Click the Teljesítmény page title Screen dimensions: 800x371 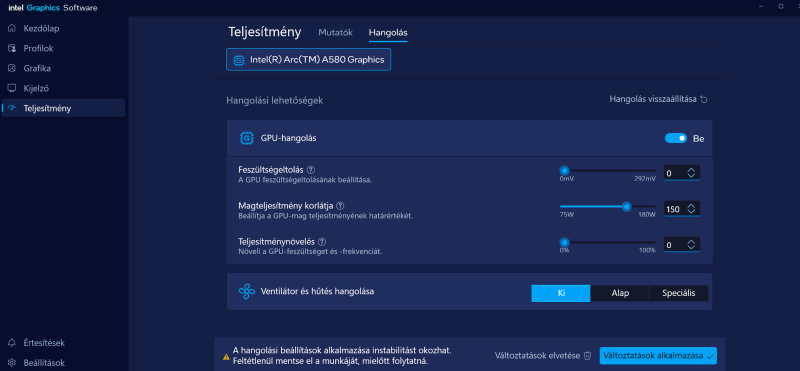pyautogui.click(x=265, y=32)
